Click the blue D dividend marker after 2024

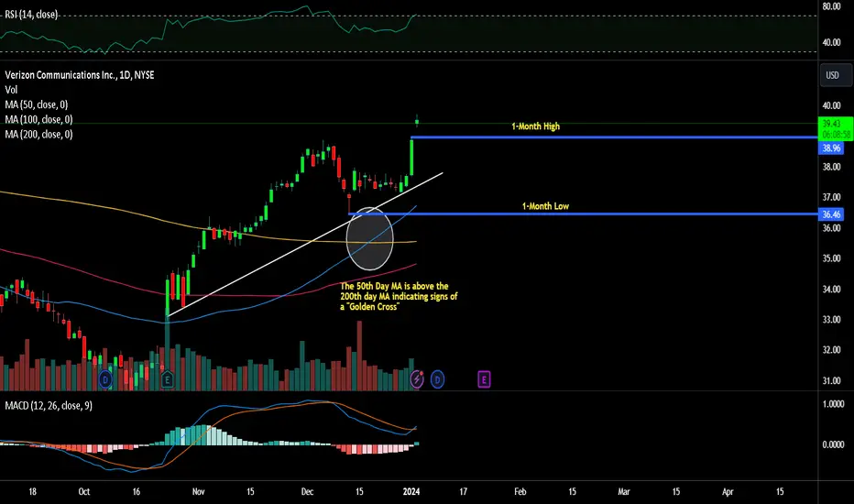click(x=437, y=379)
